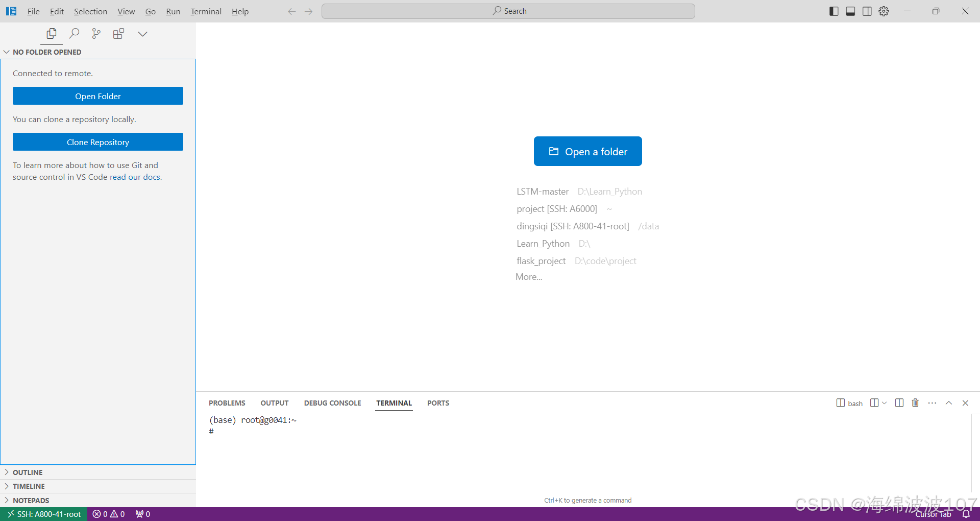Switch to the PROBLEMS tab
The height and width of the screenshot is (521, 980).
point(227,403)
